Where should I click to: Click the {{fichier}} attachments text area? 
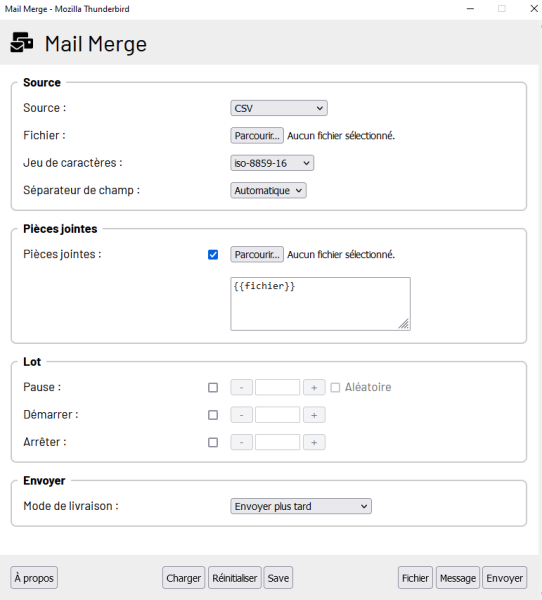click(x=320, y=304)
